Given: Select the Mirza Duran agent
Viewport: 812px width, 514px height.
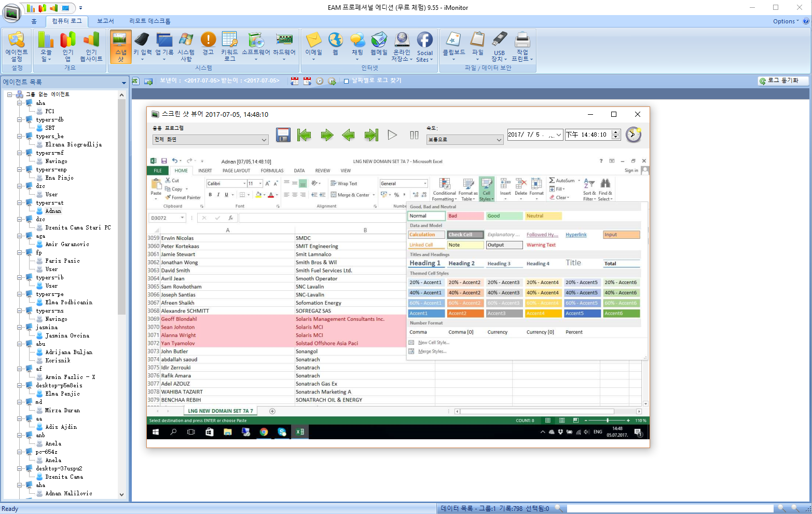Looking at the screenshot, I should coord(62,410).
